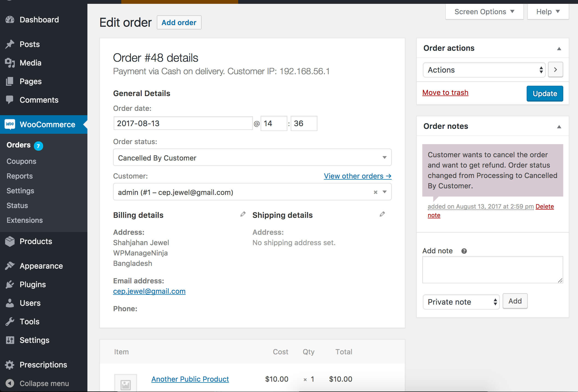Click the Update button
Image resolution: width=578 pixels, height=392 pixels.
click(545, 93)
